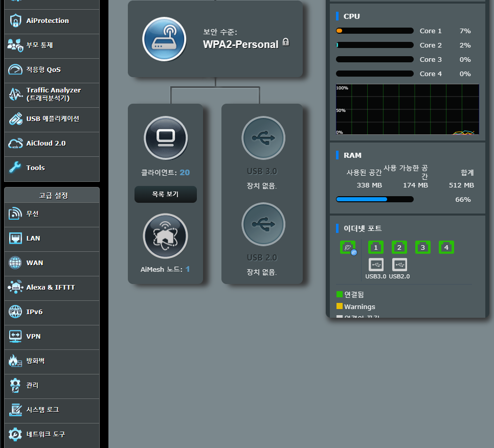Select the USB 2.0 device icon
494x448 pixels.
[263, 224]
